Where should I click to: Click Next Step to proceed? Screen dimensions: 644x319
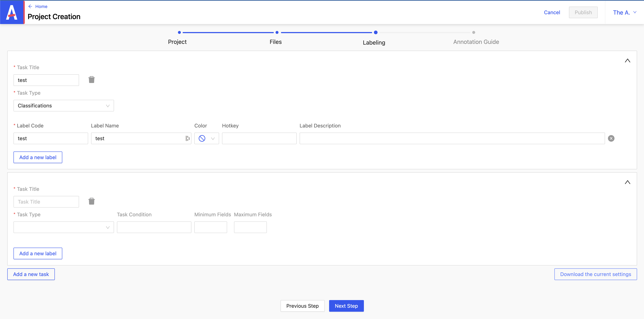346,306
